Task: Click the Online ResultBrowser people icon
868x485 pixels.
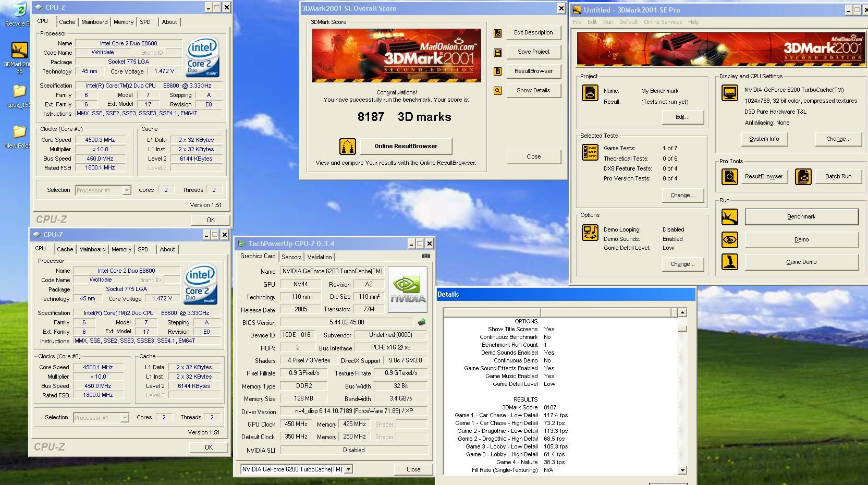Action: [348, 147]
